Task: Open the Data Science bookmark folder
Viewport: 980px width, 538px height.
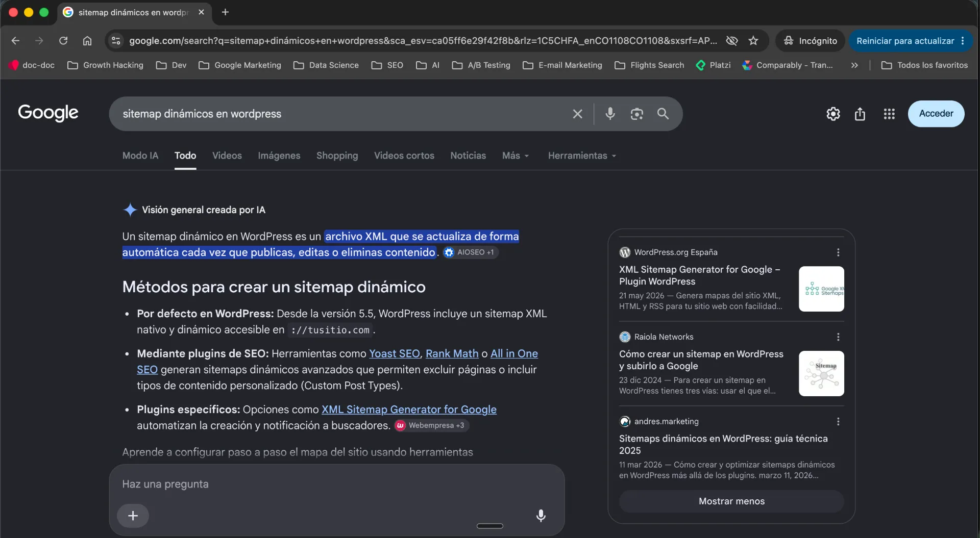Action: 326,65
